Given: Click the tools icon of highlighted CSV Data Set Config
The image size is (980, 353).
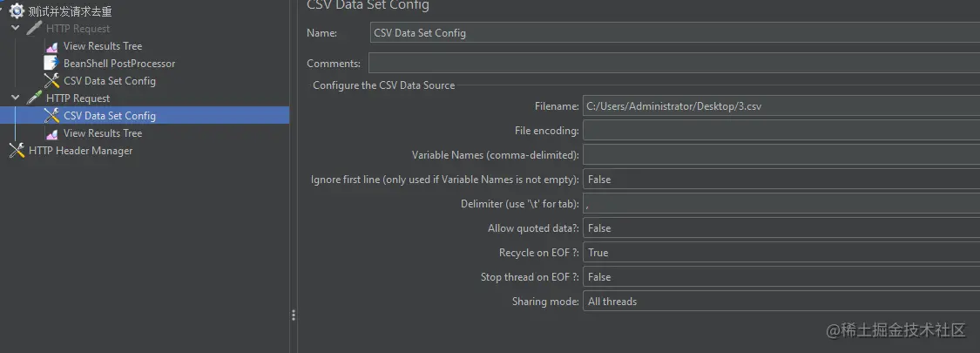Looking at the screenshot, I should [52, 115].
